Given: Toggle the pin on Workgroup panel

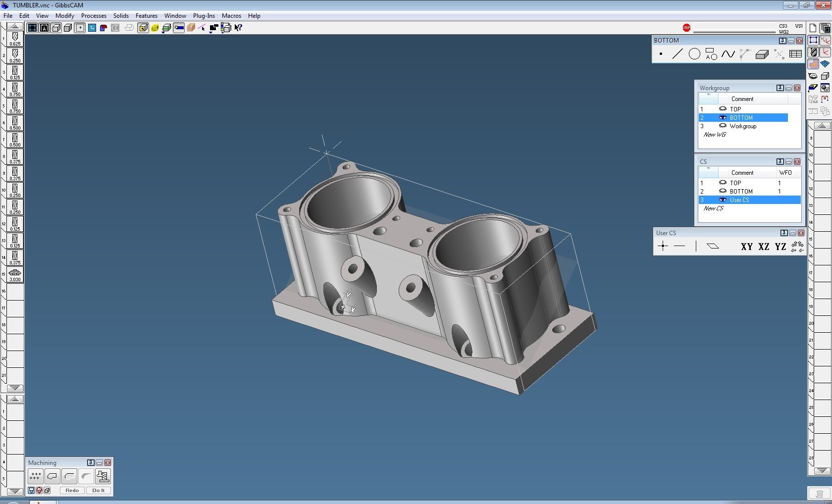Looking at the screenshot, I should coord(780,88).
